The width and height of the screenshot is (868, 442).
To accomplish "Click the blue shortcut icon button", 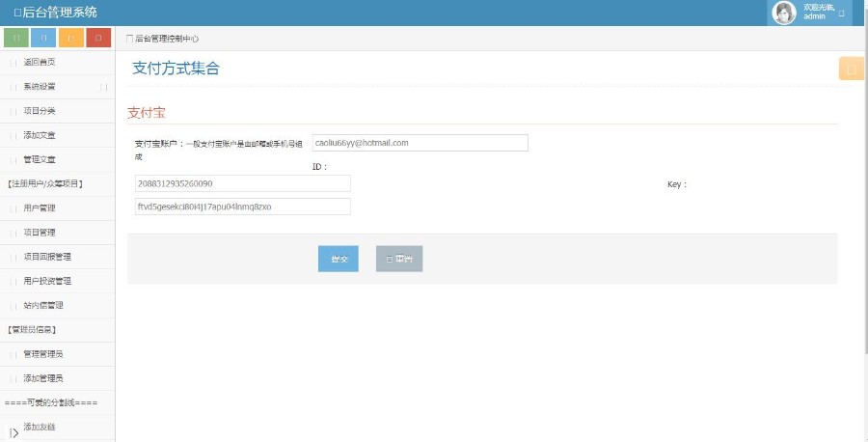I will (x=43, y=38).
